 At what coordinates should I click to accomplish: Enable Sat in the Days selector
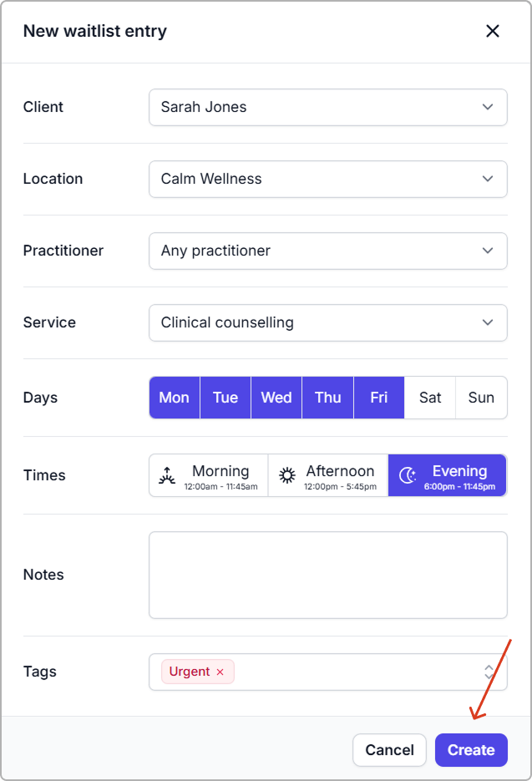(x=430, y=398)
